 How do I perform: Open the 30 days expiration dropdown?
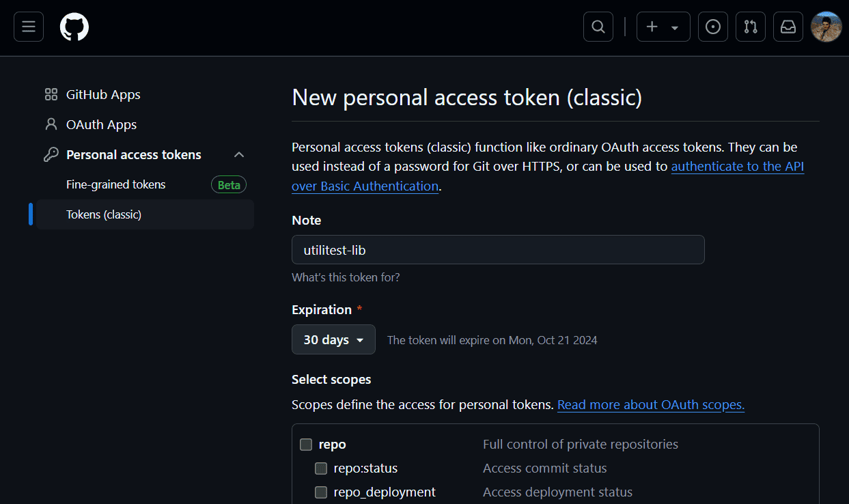333,339
